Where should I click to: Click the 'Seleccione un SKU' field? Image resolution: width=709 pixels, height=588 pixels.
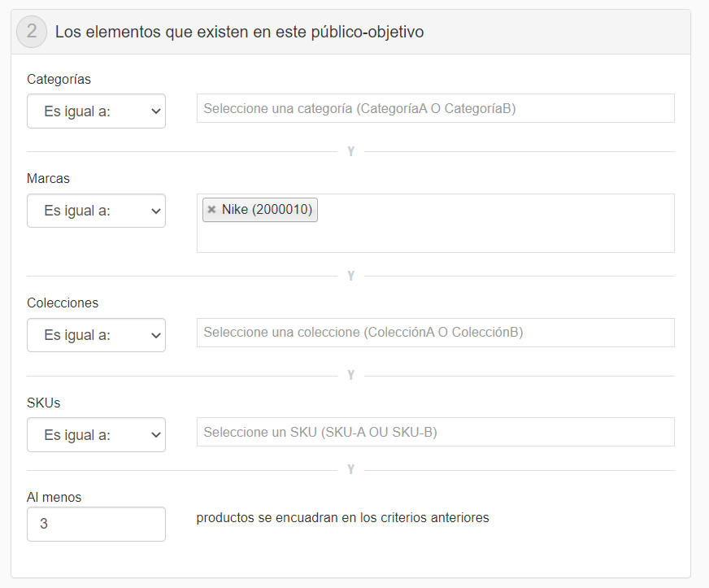tap(435, 431)
